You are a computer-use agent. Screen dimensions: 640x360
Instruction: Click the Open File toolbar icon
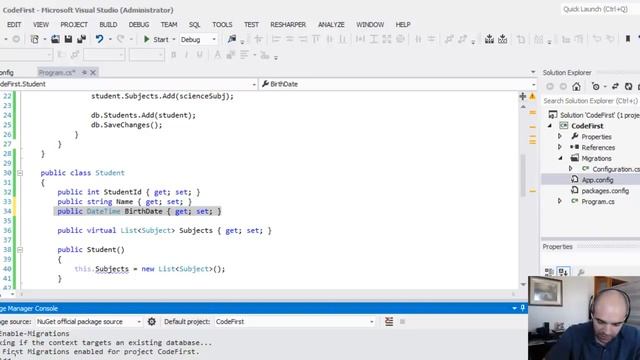(55, 39)
